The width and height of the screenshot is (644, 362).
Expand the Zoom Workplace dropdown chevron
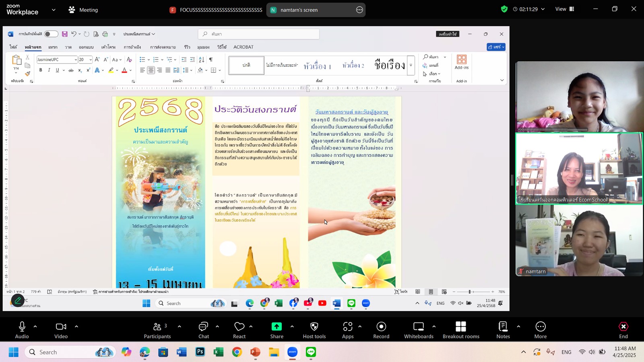[x=54, y=10]
